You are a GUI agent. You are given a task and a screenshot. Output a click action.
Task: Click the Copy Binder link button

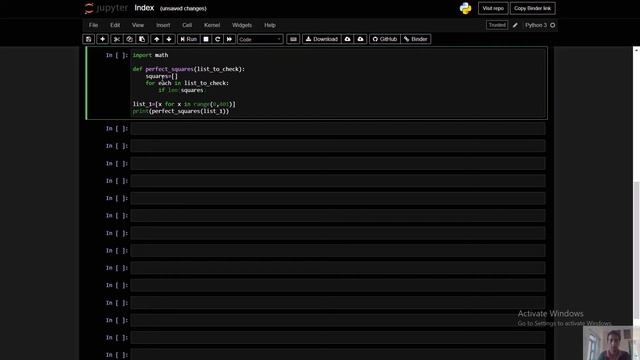tap(533, 9)
